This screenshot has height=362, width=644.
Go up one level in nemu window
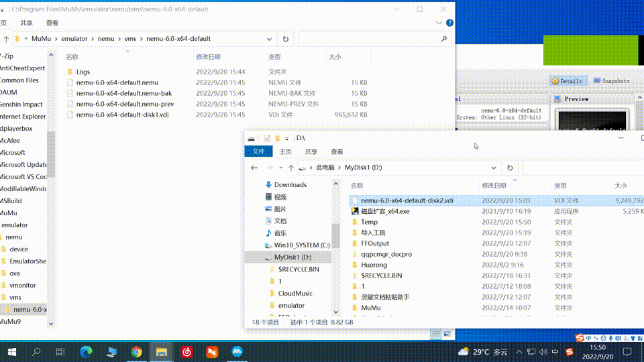pos(6,39)
